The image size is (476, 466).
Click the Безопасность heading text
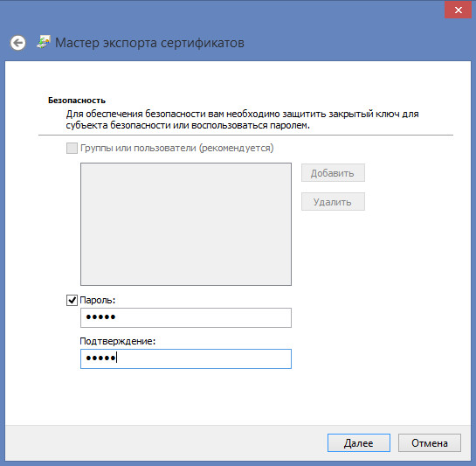coord(77,101)
